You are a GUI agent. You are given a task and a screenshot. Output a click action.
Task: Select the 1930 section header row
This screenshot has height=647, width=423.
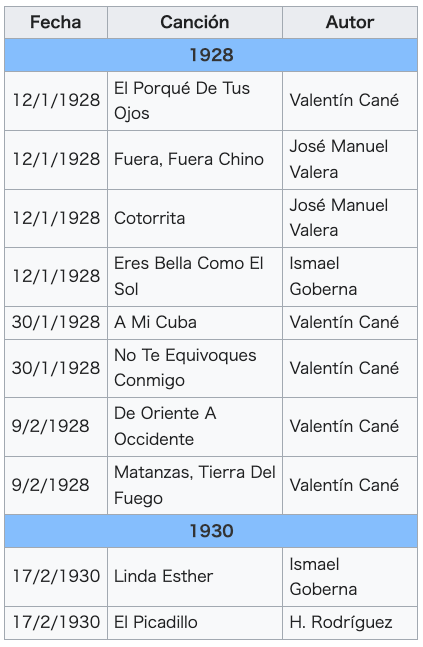(x=211, y=531)
